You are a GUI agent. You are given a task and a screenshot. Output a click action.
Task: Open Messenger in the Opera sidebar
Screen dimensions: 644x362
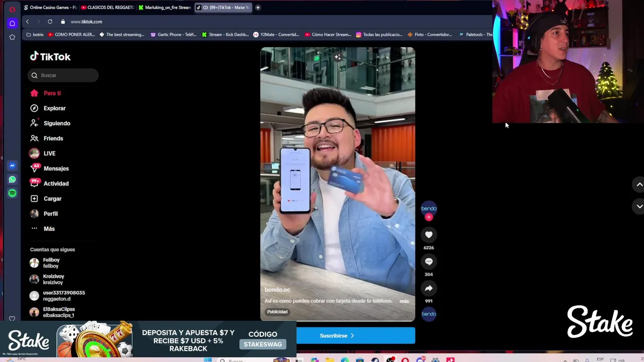pos(12,165)
